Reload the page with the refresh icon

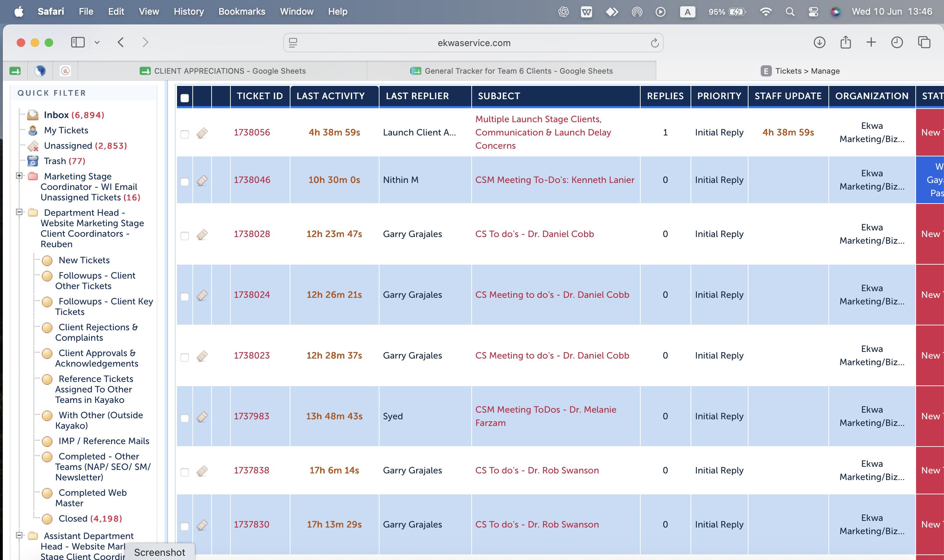coord(655,43)
